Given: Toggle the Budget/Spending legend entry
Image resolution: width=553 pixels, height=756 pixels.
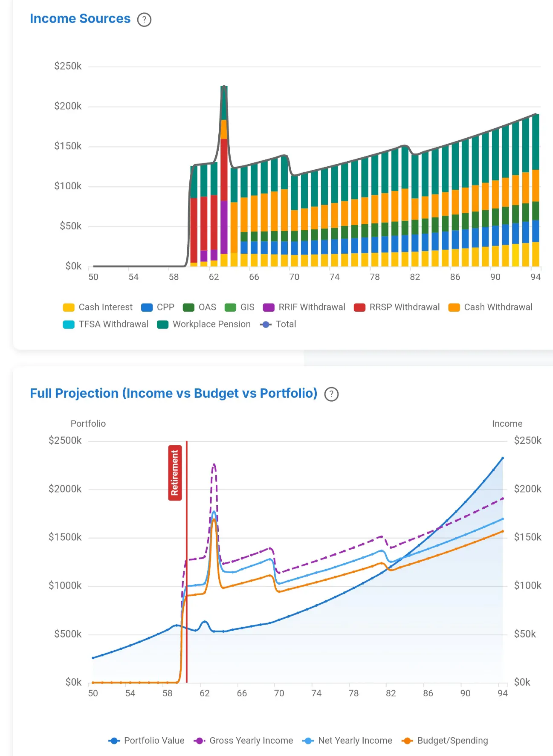Looking at the screenshot, I should click(x=445, y=741).
